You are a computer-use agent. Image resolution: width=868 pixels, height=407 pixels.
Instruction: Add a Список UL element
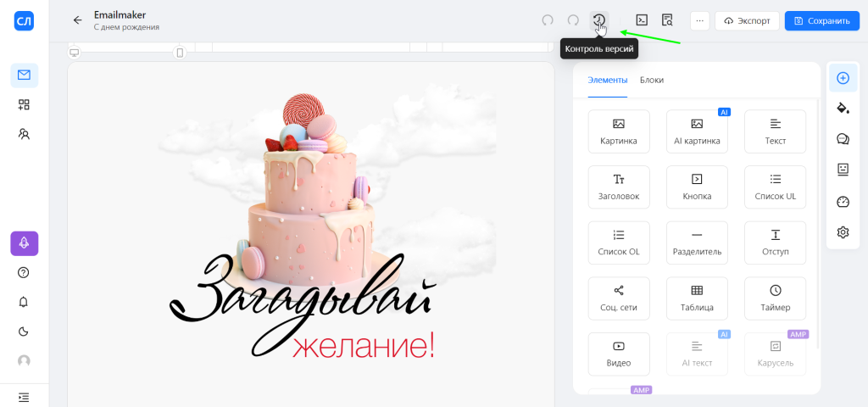pos(776,187)
